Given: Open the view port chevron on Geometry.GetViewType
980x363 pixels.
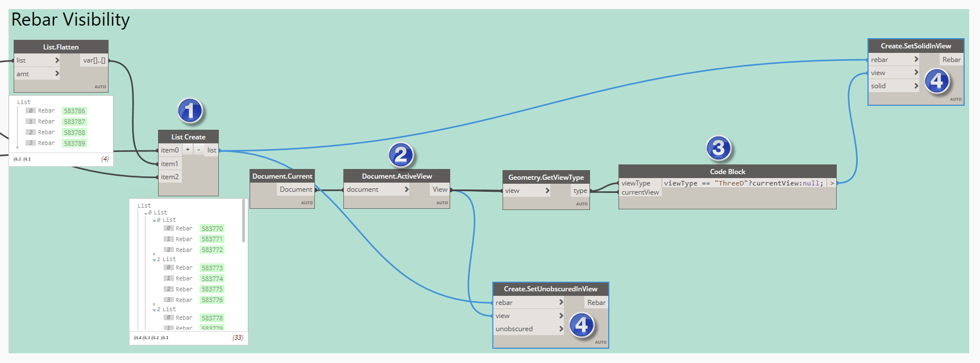Looking at the screenshot, I should click(x=547, y=191).
